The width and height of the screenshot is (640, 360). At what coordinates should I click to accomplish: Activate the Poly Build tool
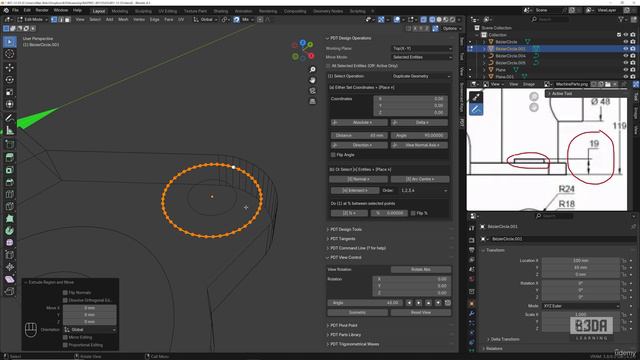pyautogui.click(x=9, y=218)
